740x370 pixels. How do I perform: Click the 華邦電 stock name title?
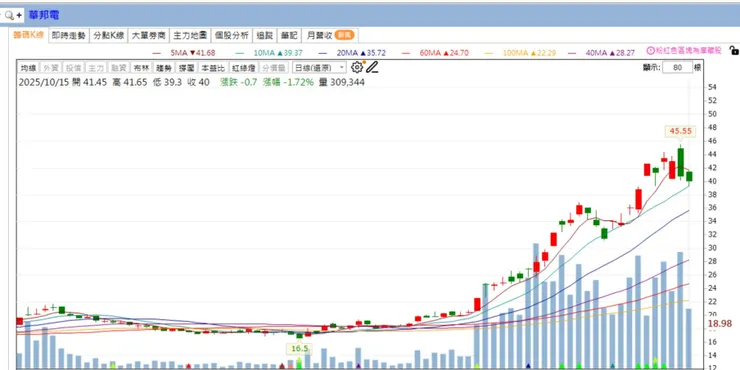43,15
